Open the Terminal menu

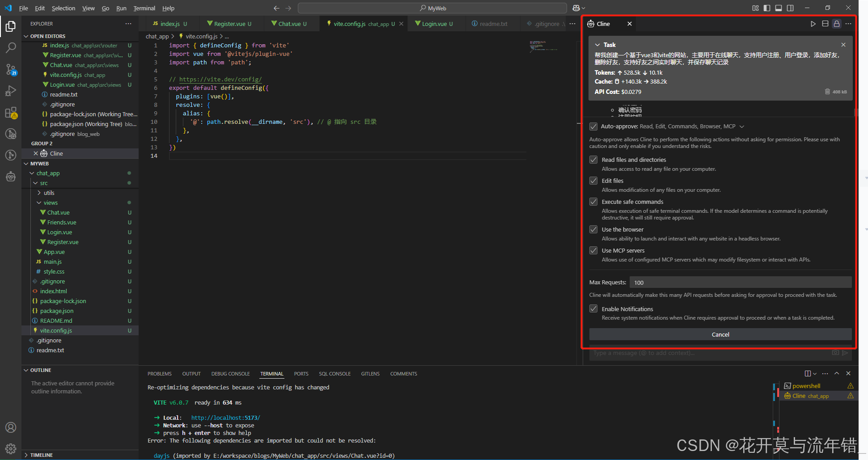click(144, 8)
